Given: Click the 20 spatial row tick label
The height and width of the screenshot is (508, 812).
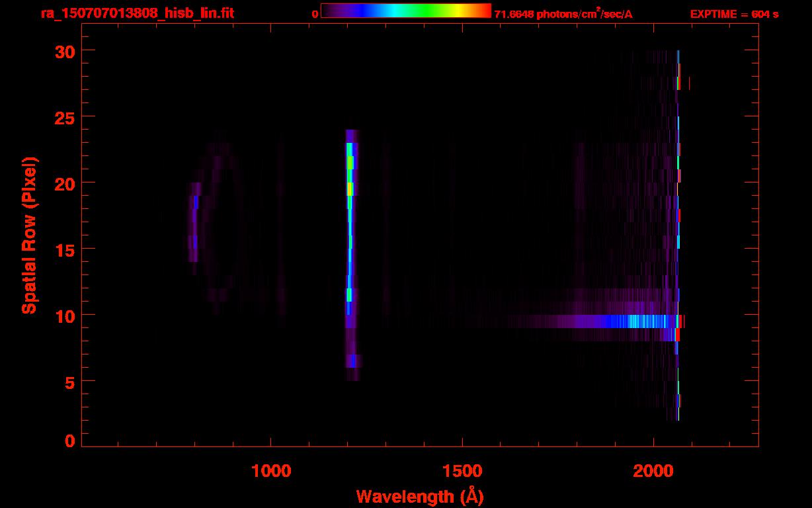Looking at the screenshot, I should pos(63,183).
